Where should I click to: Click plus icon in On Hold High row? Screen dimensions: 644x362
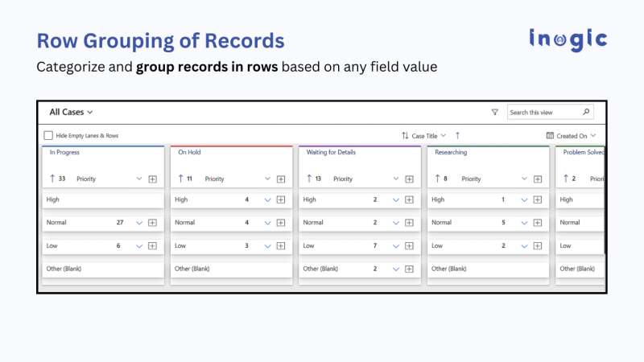pyautogui.click(x=281, y=200)
